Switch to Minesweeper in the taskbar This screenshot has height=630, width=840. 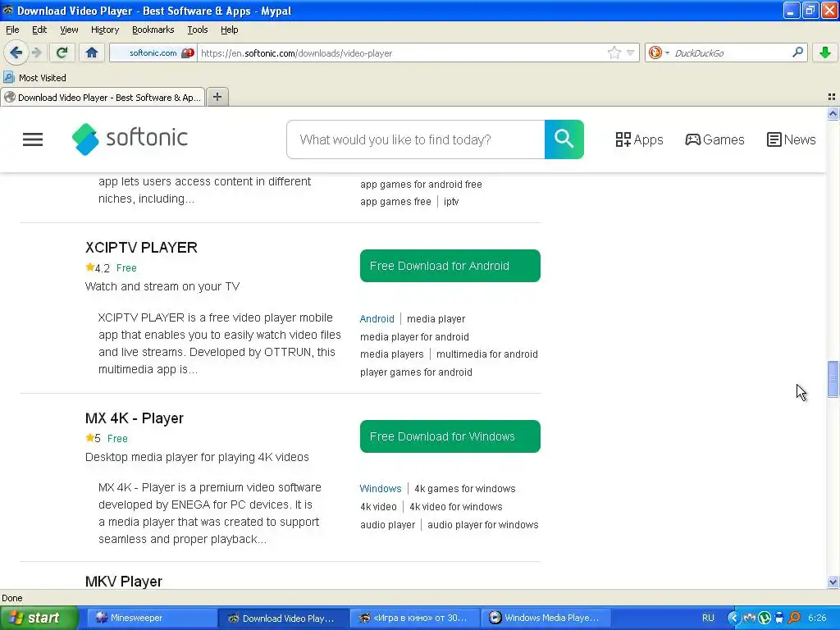pyautogui.click(x=152, y=618)
